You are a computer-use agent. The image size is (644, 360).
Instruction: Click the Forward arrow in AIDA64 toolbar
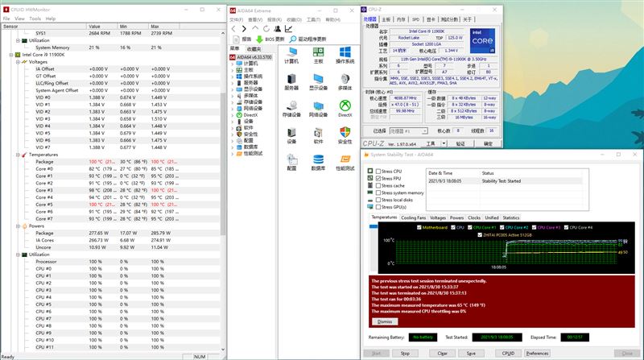[x=244, y=29]
